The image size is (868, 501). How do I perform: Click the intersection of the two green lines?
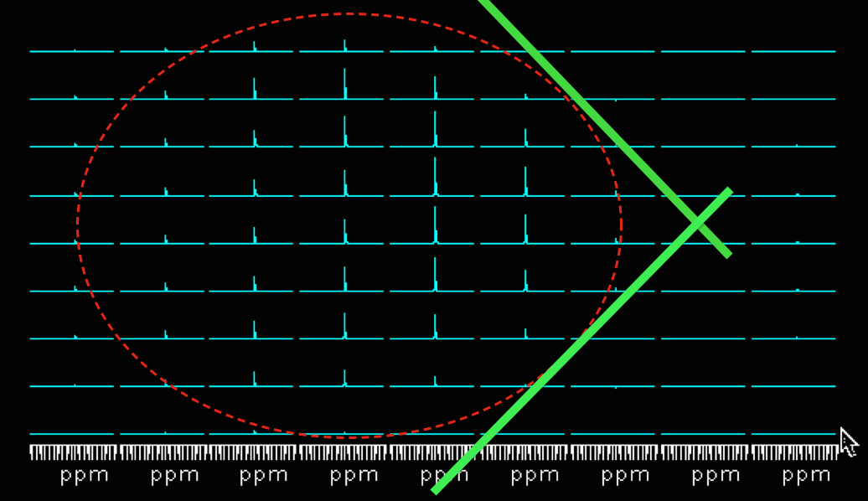point(697,223)
